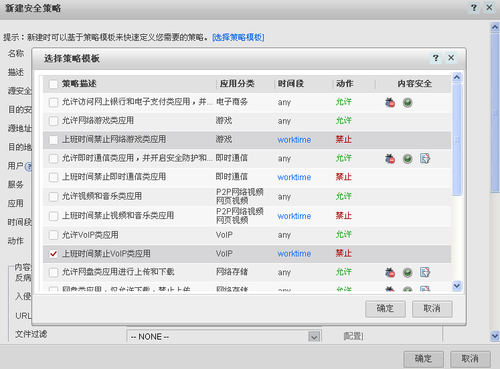The image size is (500, 369).
Task: Open help in 新建安全策略 window
Action: (x=474, y=8)
